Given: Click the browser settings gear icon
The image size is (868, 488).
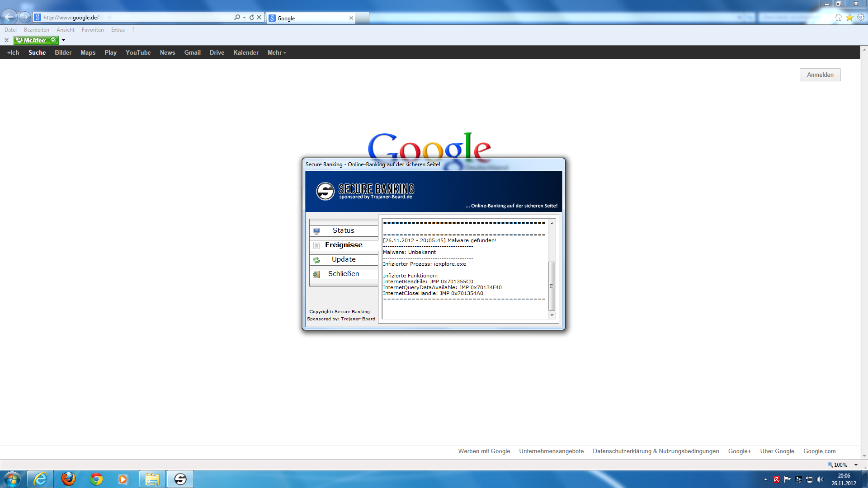Looking at the screenshot, I should tap(861, 18).
